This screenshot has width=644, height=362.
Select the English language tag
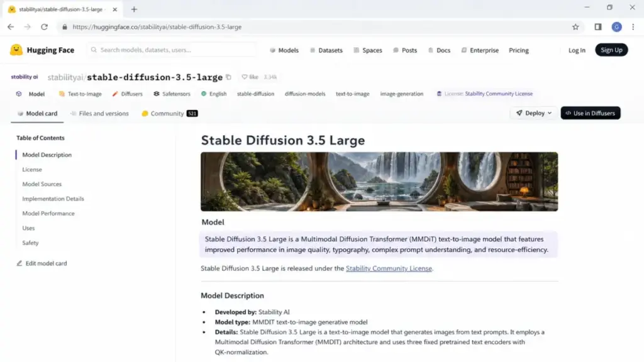(x=214, y=94)
